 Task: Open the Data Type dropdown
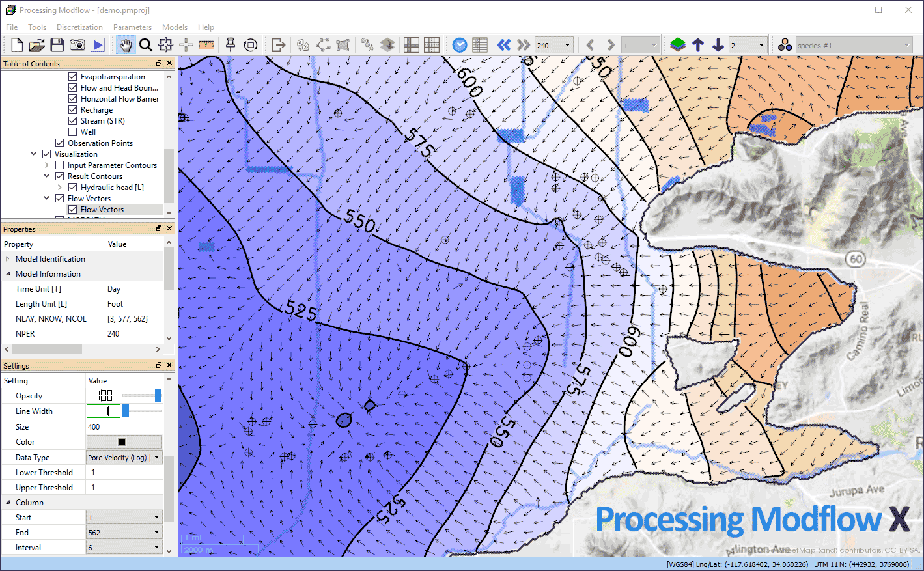click(x=156, y=458)
